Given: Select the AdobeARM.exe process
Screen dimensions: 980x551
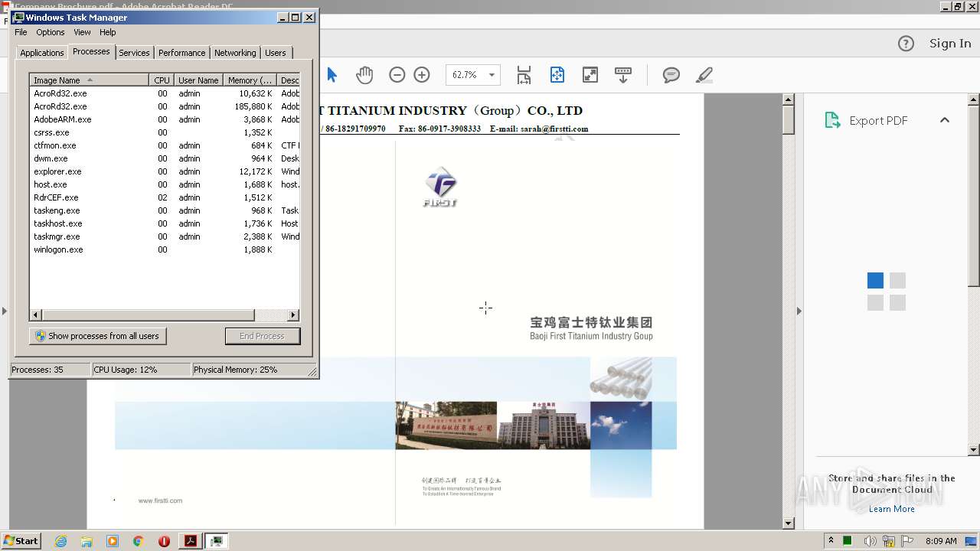Looking at the screenshot, I should coord(165,119).
